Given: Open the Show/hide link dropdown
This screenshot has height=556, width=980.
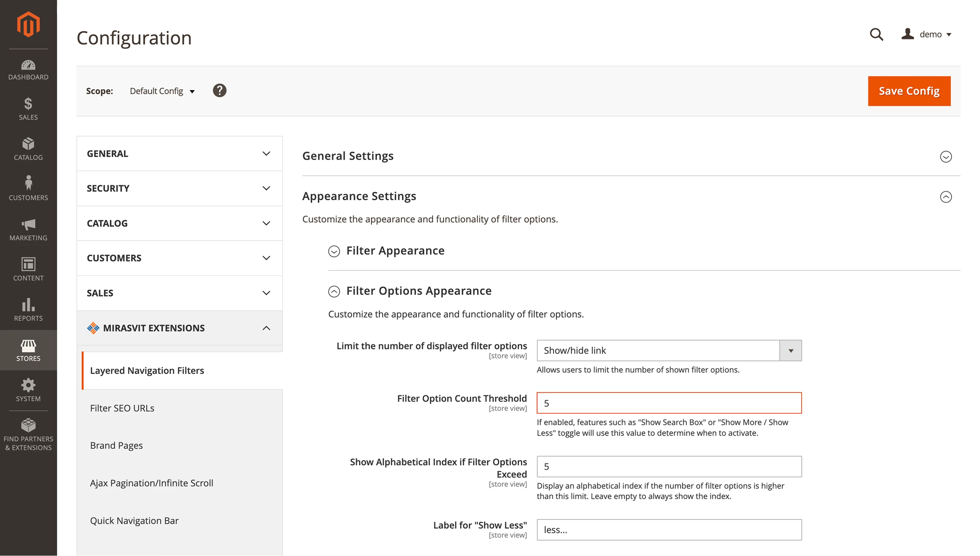Looking at the screenshot, I should (790, 350).
